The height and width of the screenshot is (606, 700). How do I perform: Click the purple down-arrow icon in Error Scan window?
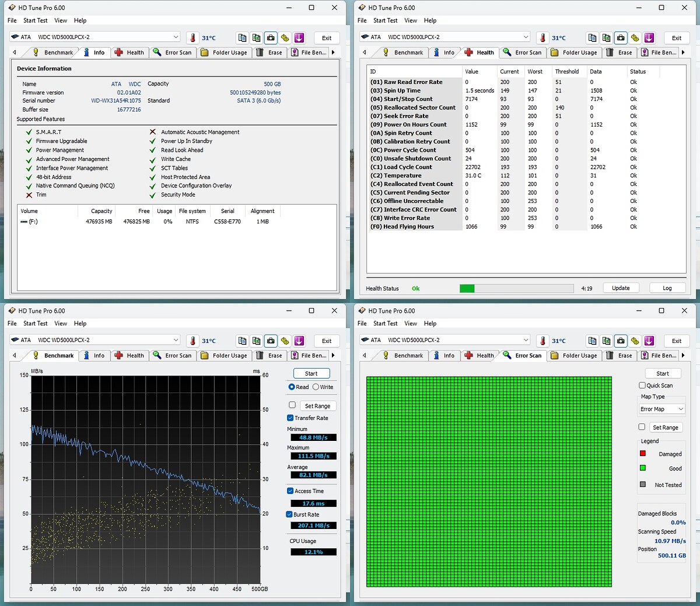point(649,341)
